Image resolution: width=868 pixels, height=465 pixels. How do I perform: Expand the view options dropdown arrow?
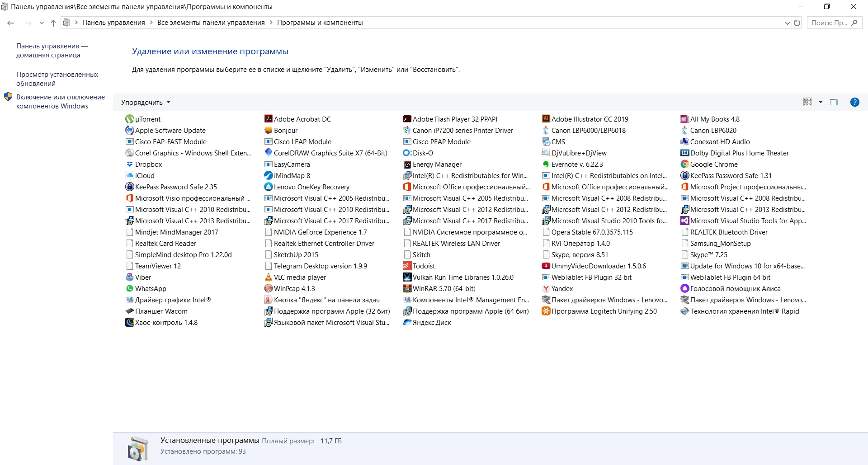pos(821,102)
